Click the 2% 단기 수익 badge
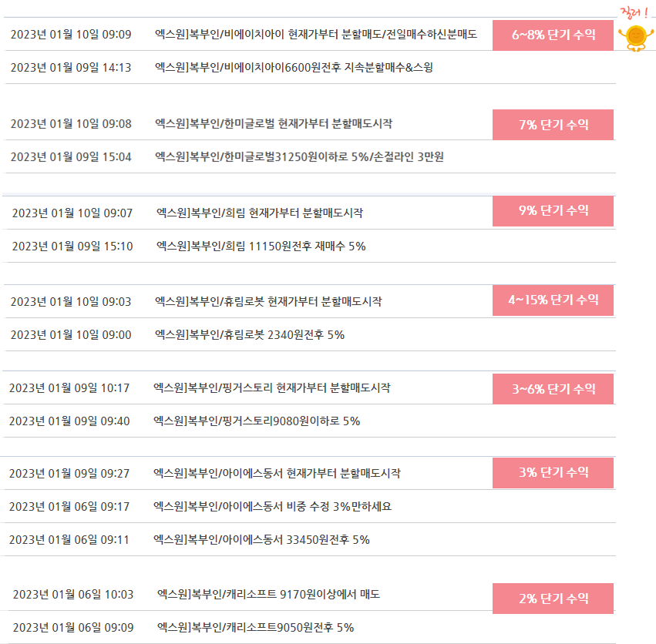Image resolution: width=656 pixels, height=644 pixels. 553,599
